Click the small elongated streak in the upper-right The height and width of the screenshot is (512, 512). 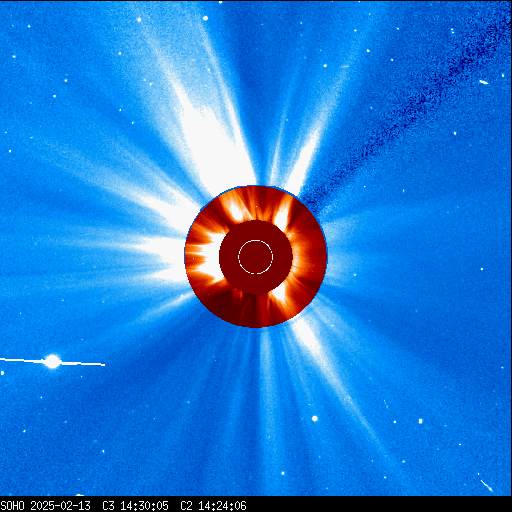484,82
